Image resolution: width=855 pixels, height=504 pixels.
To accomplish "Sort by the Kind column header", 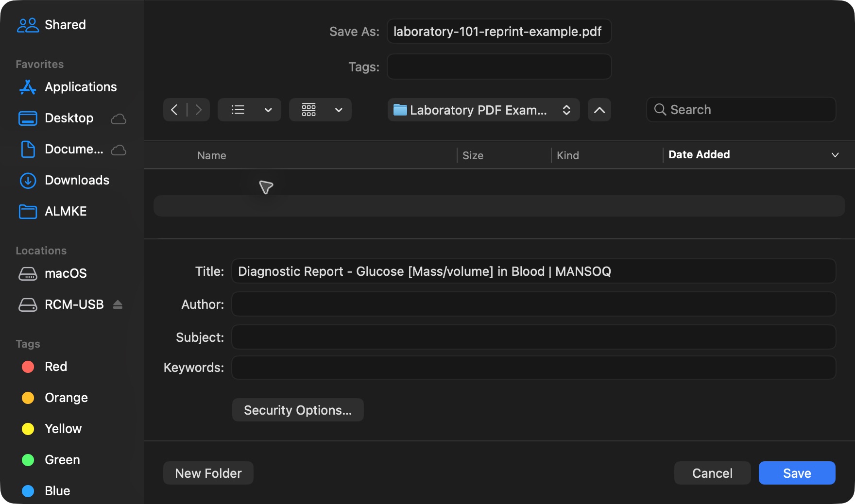I will (567, 155).
